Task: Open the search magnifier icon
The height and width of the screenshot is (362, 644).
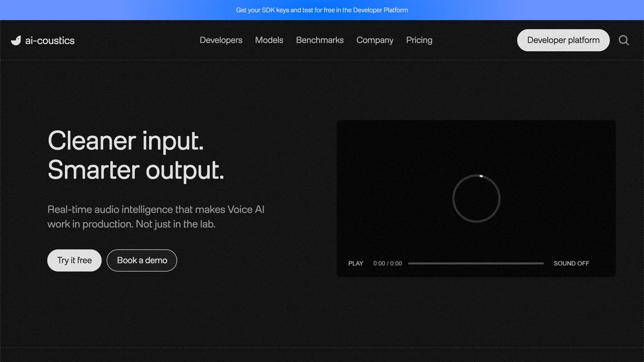Action: [624, 40]
